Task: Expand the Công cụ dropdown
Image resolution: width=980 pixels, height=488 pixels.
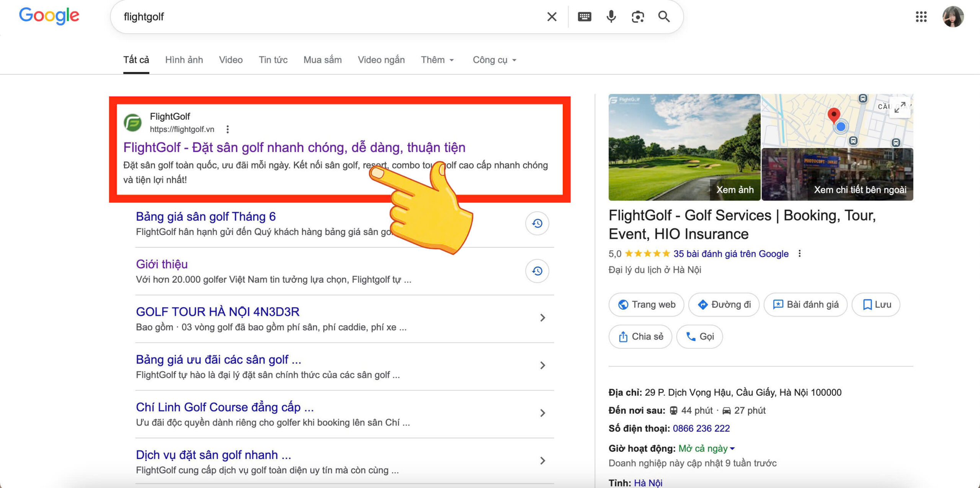Action: [495, 60]
